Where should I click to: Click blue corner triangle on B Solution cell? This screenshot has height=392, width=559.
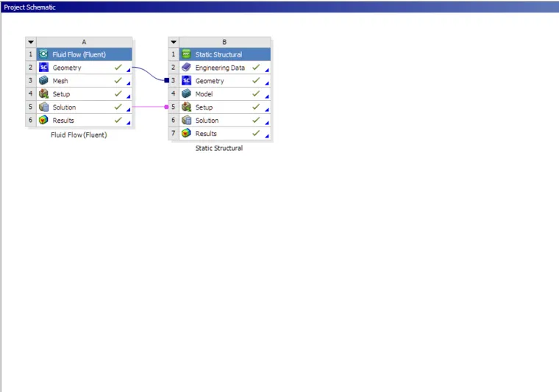(267, 123)
